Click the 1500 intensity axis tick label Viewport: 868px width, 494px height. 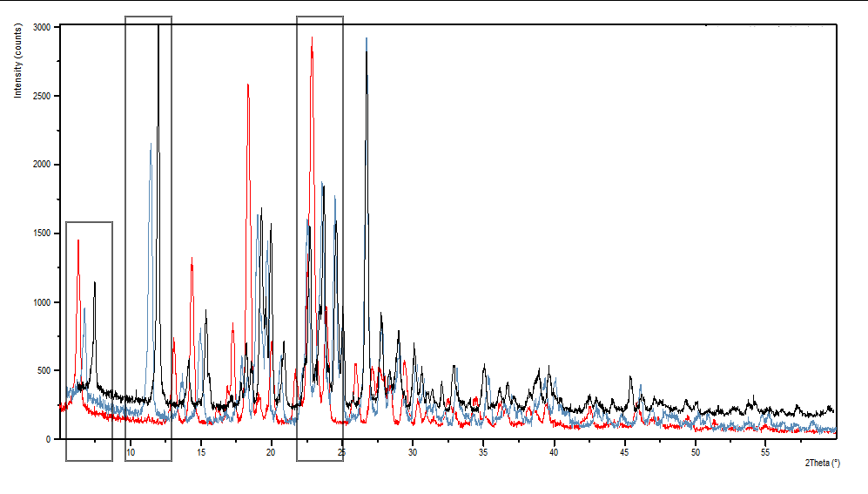pyautogui.click(x=42, y=234)
